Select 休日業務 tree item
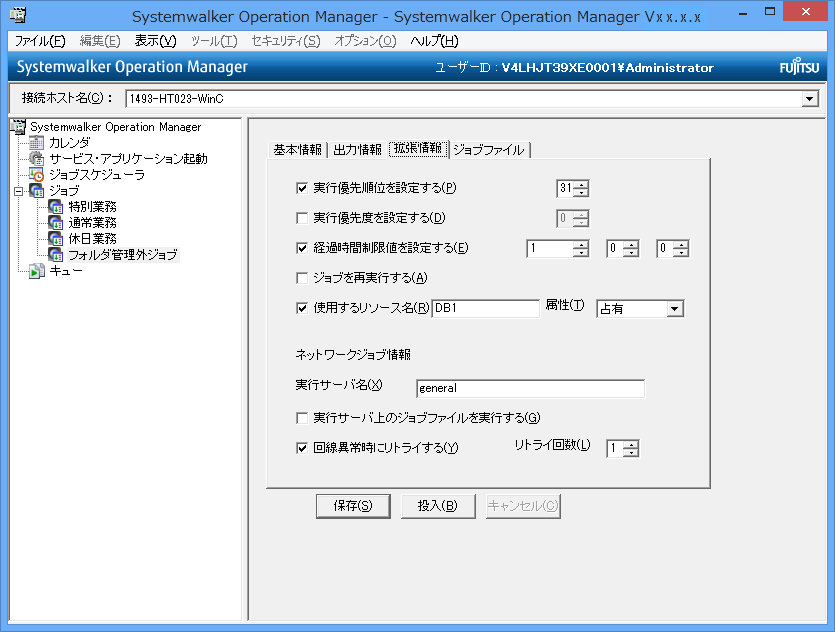Screen dimensions: 835x632 (x=93, y=239)
